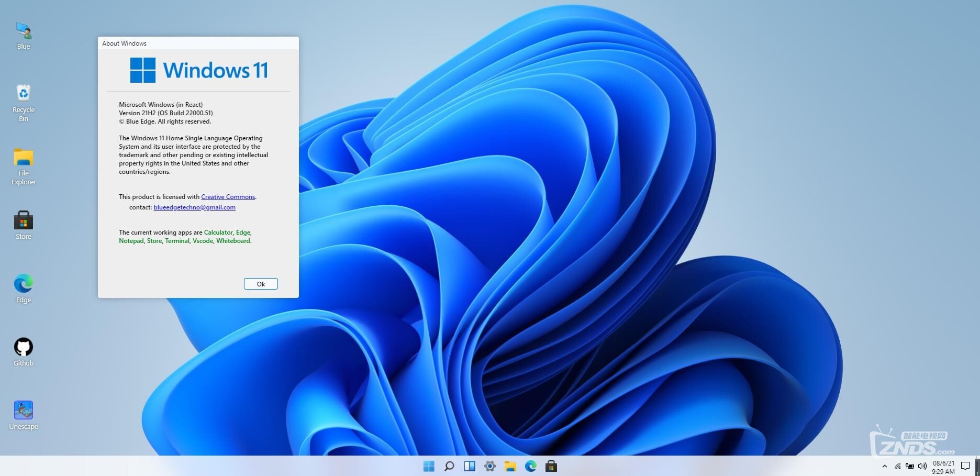This screenshot has height=476, width=980.
Task: Click the '© Blue Edge. All rights reserved.' line
Action: point(165,121)
